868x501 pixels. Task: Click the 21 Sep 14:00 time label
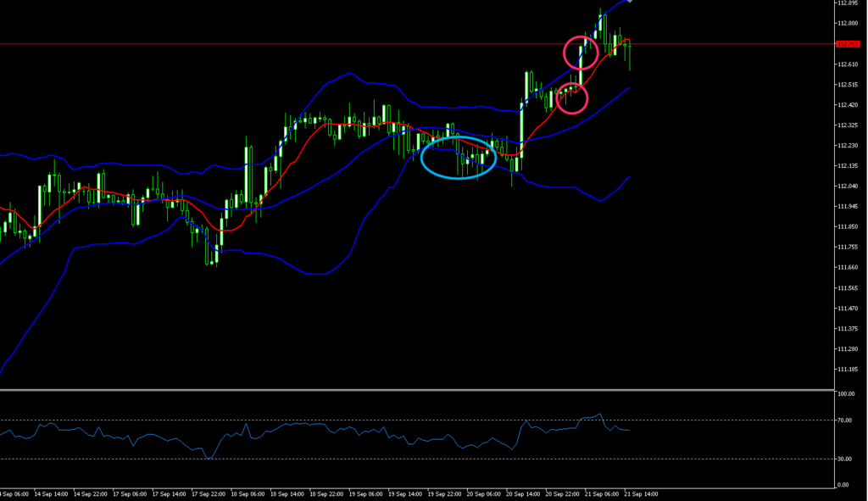click(641, 494)
